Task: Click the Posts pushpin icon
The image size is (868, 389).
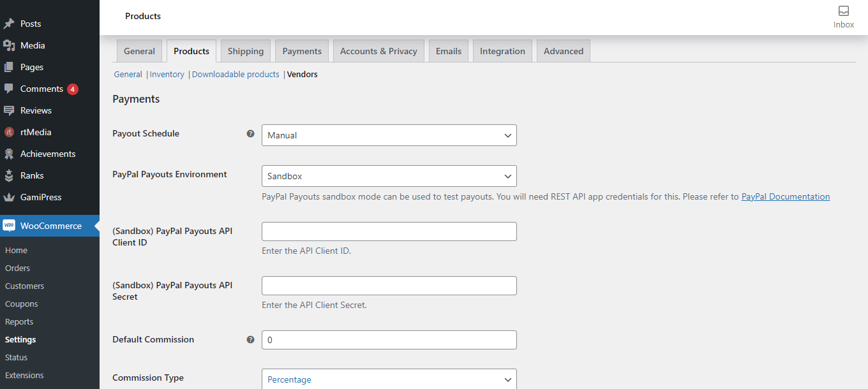Action: [9, 24]
